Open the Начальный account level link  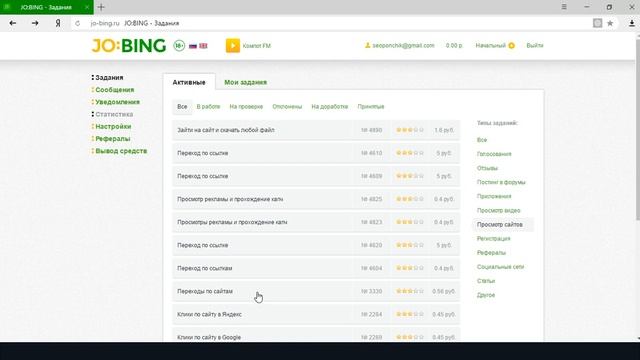point(490,45)
